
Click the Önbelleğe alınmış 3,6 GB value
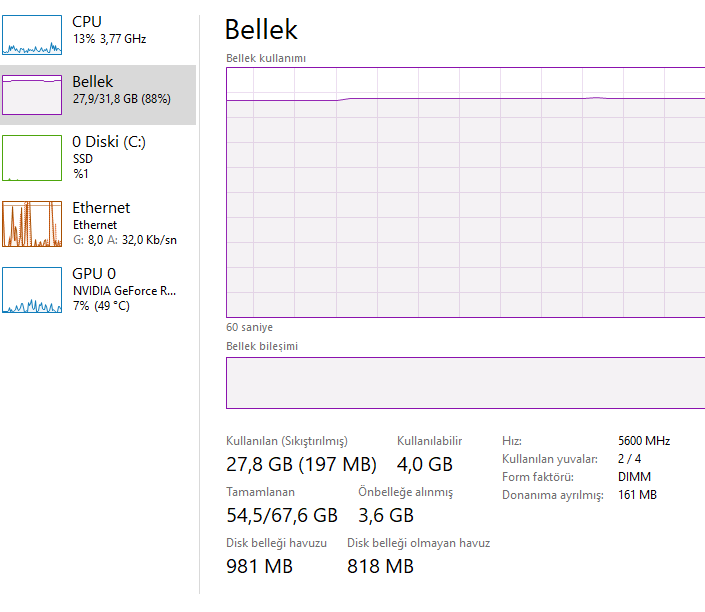(386, 515)
